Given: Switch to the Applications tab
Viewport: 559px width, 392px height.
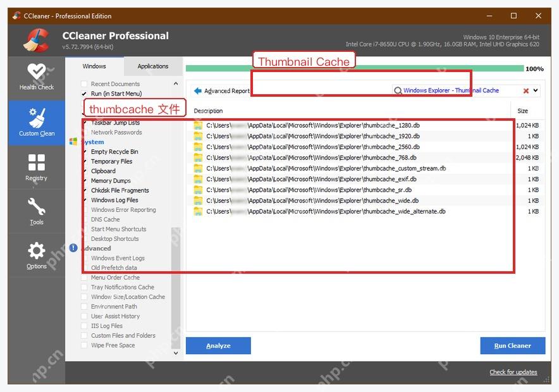Looking at the screenshot, I should click(153, 66).
